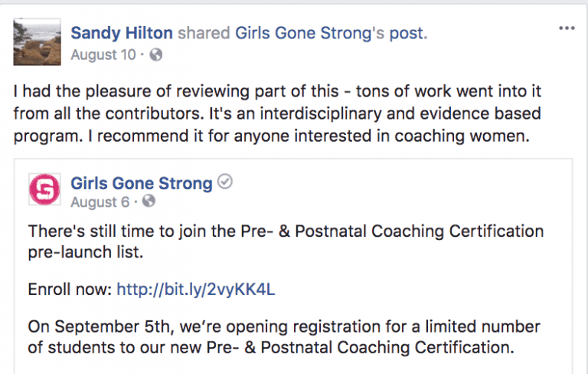Visit Sandy Hilton's profile via name link
Screen dimensions: 588x374
[x=122, y=33]
